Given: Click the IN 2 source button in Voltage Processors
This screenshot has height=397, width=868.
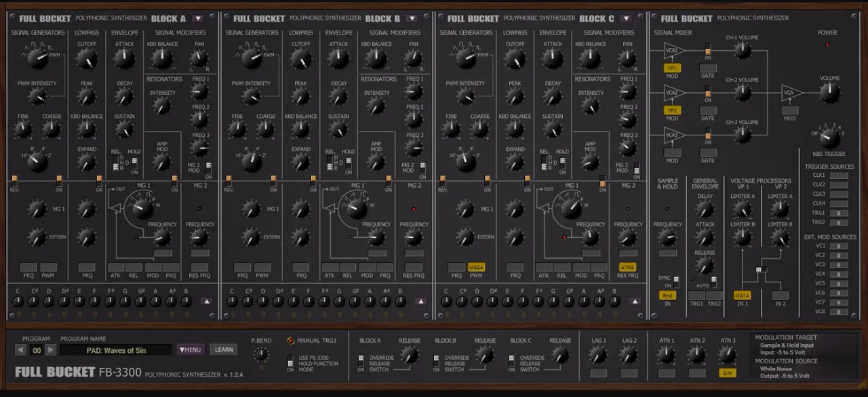Looking at the screenshot, I should pyautogui.click(x=780, y=295).
